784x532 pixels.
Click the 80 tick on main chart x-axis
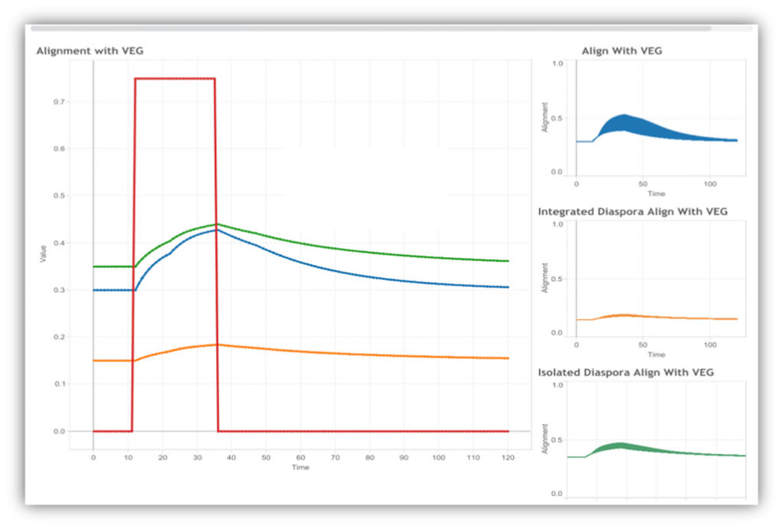[370, 458]
